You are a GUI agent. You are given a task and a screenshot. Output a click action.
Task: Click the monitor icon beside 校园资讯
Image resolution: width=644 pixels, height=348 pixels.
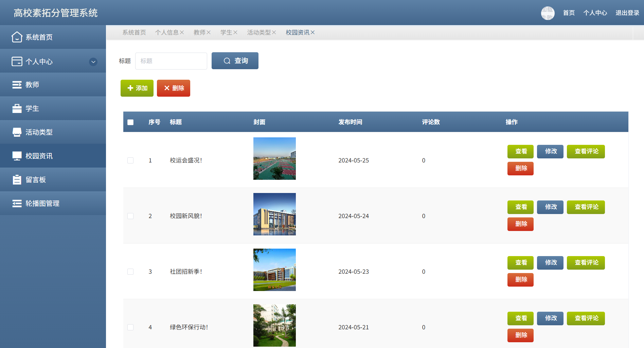[17, 156]
